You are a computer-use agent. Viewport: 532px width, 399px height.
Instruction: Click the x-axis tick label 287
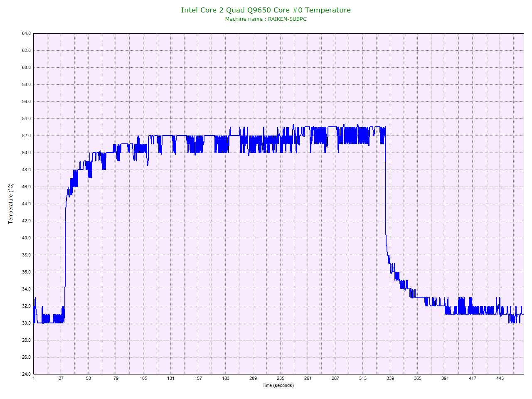(x=335, y=378)
